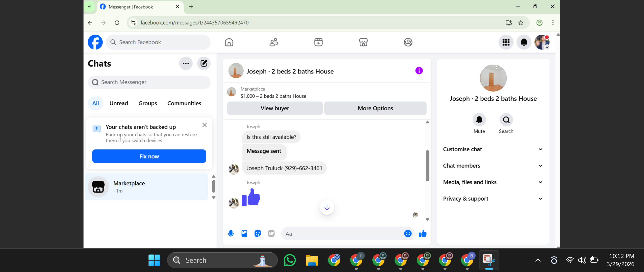Click the Search Facebook field
The width and height of the screenshot is (644, 272).
tap(158, 42)
